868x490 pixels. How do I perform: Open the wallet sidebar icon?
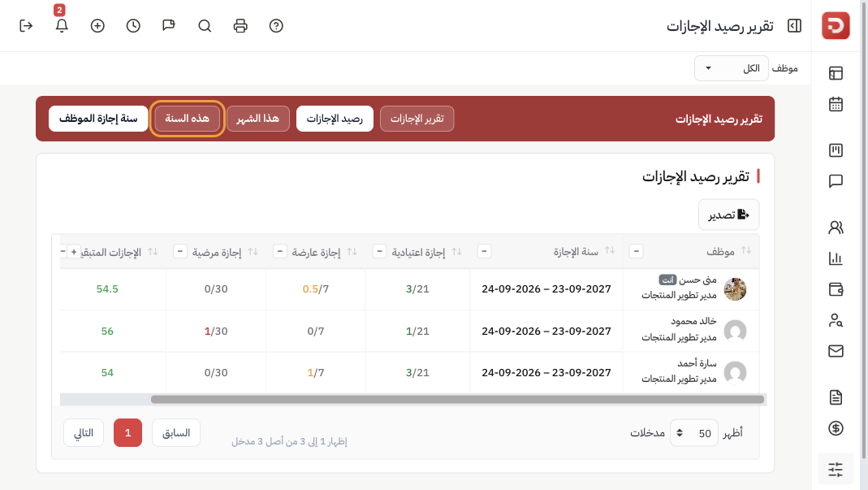[836, 289]
